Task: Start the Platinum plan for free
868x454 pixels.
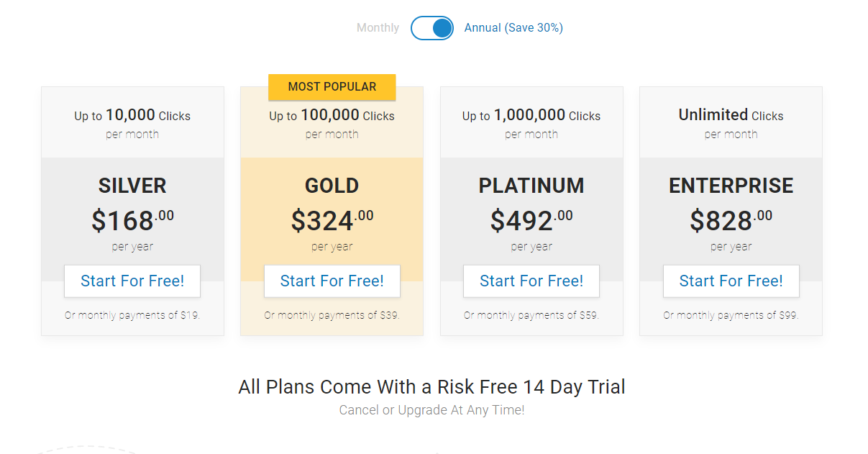Action: pyautogui.click(x=531, y=281)
